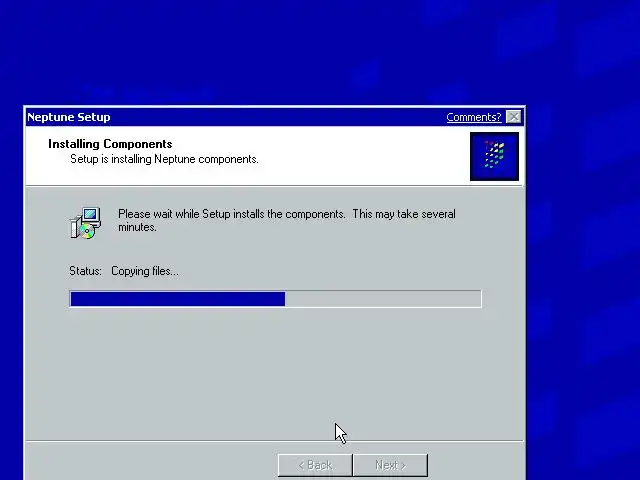
Task: Click the 'Copying files...' status text
Action: pyautogui.click(x=145, y=271)
